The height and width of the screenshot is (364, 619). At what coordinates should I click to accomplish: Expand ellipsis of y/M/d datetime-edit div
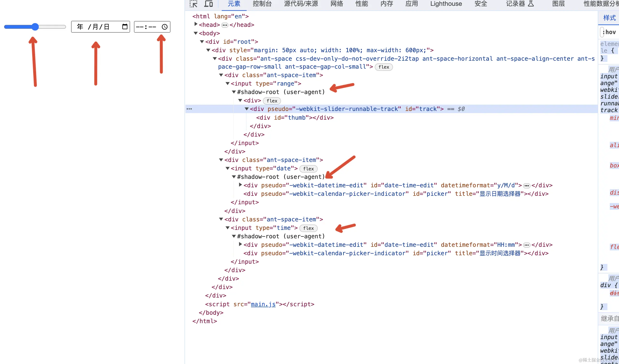coord(526,186)
